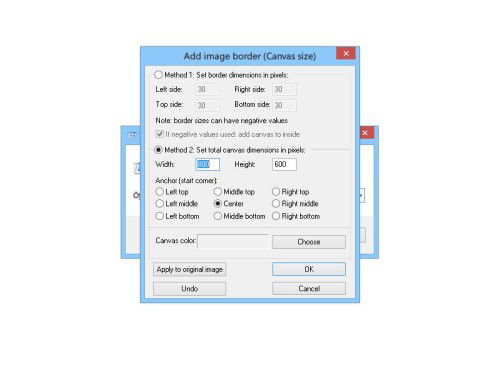Select Method 1 border dimensions radio button

[x=158, y=75]
